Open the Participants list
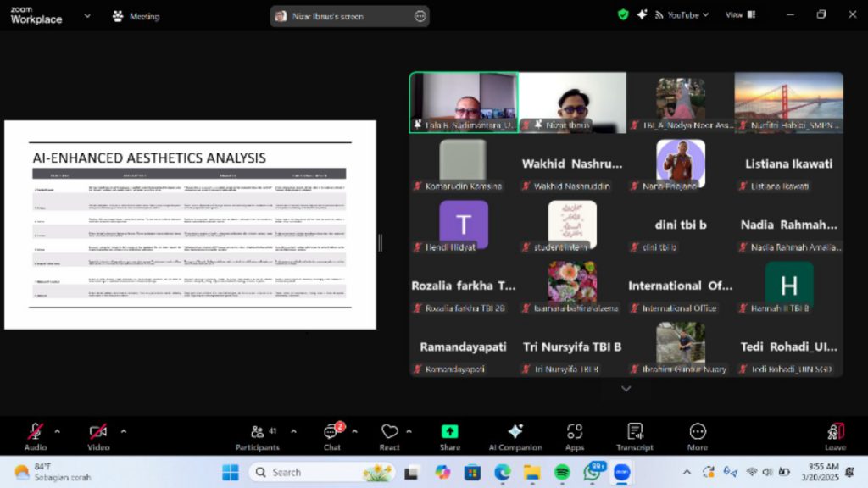The height and width of the screenshot is (488, 868). point(258,436)
